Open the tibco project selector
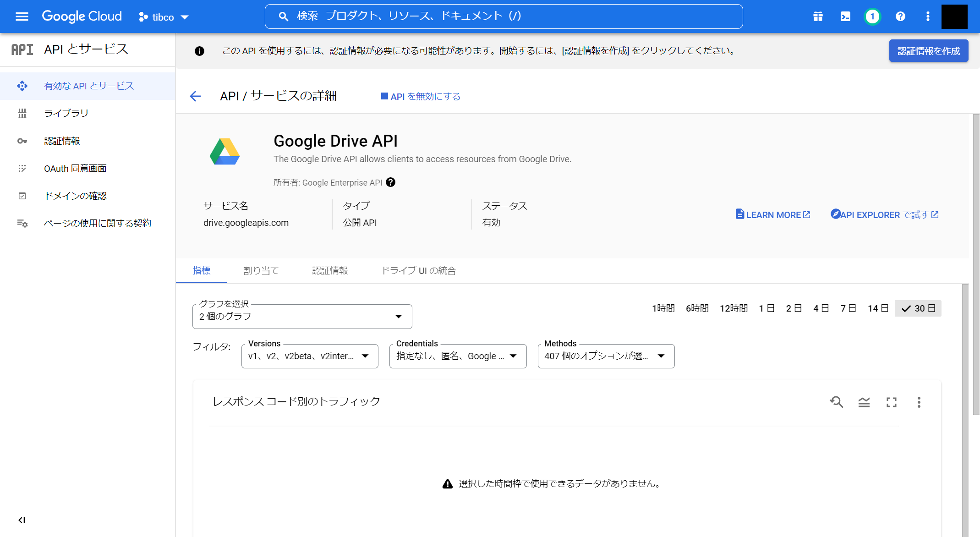Viewport: 980px width, 537px height. pyautogui.click(x=164, y=17)
